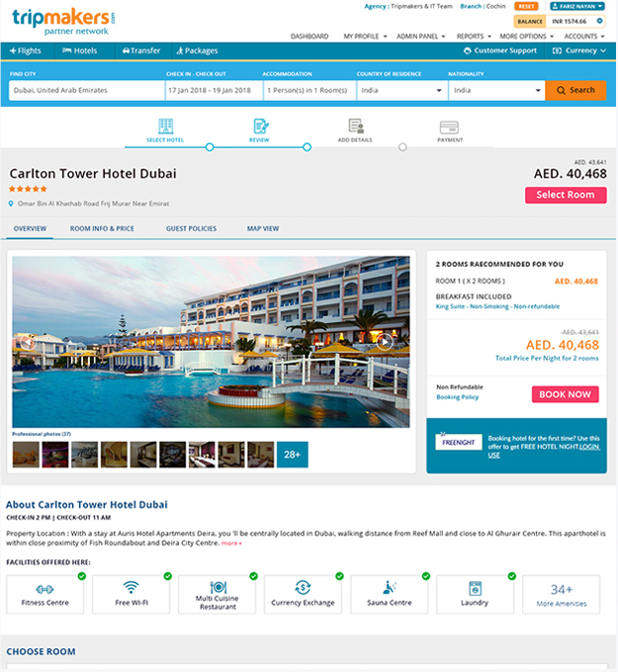Play the hotel gallery video button

pyautogui.click(x=385, y=342)
